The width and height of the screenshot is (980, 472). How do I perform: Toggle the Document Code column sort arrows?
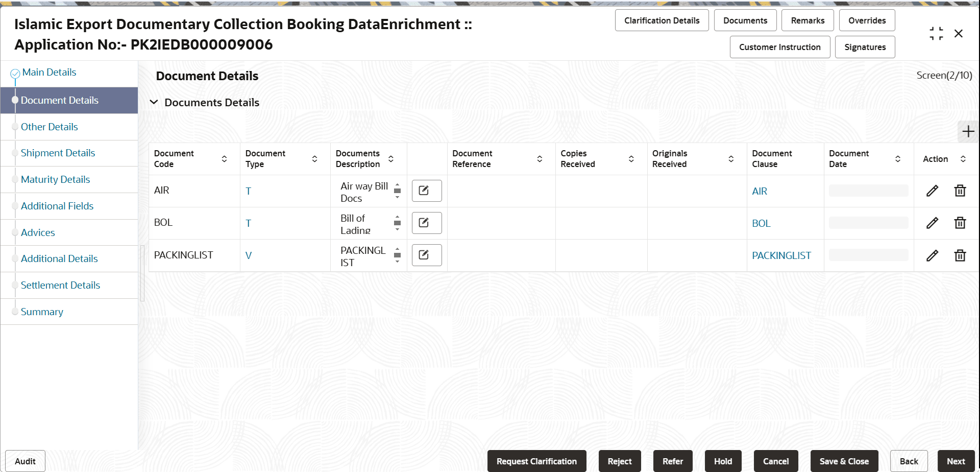[224, 158]
